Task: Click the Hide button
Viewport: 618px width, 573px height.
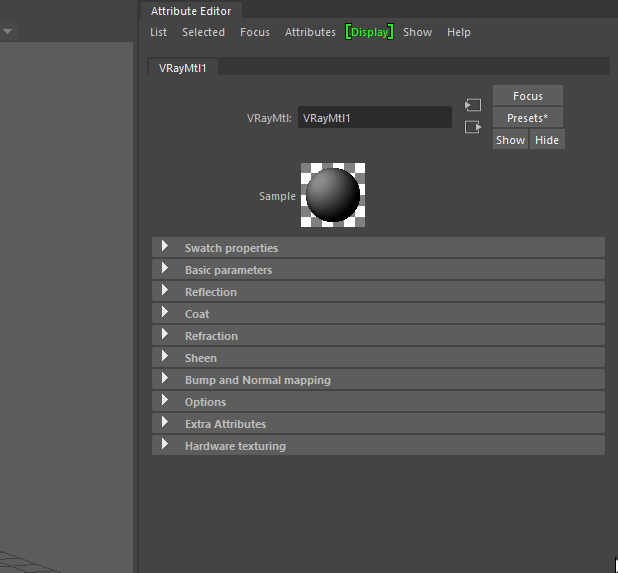Action: click(x=547, y=140)
